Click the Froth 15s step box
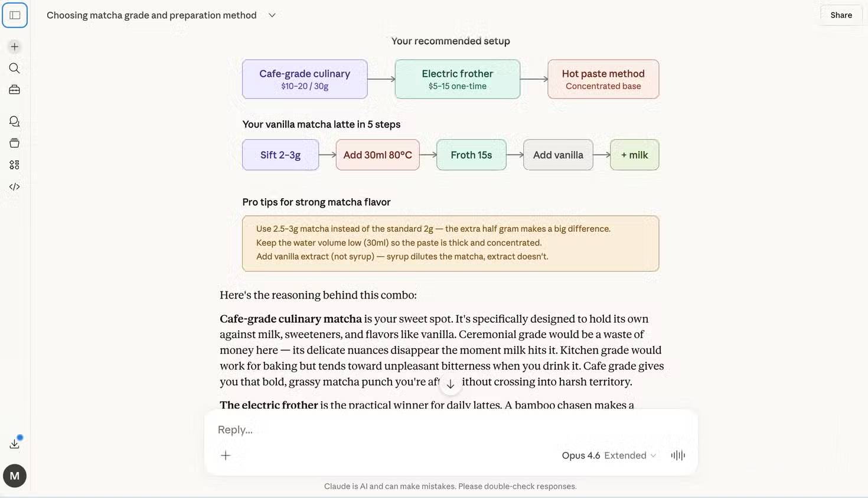868x498 pixels. point(471,155)
